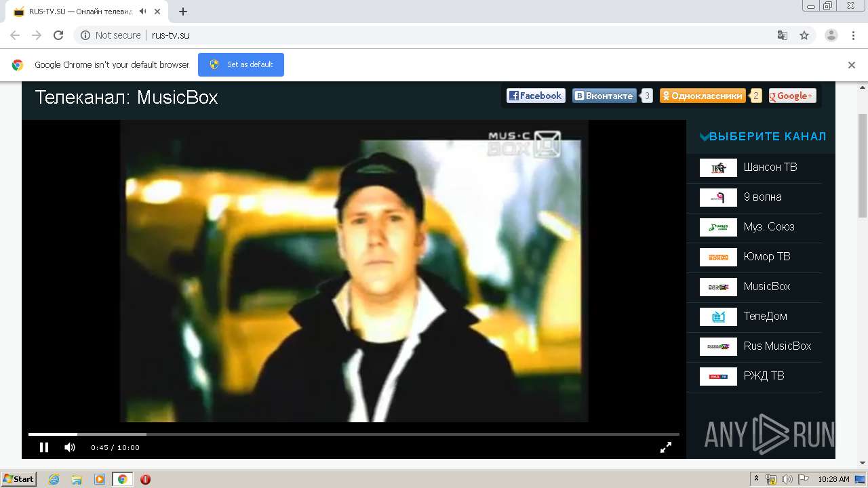Bookmark this page with star
Screen dimensions: 868x488
[804, 35]
